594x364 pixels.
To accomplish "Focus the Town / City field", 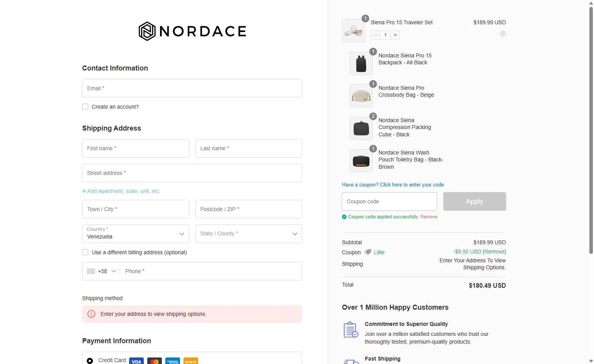I will click(136, 209).
